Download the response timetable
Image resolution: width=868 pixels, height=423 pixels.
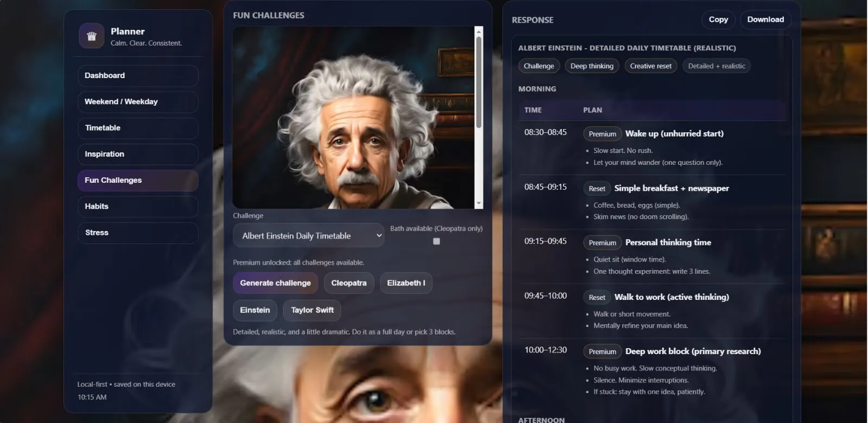[x=765, y=20]
